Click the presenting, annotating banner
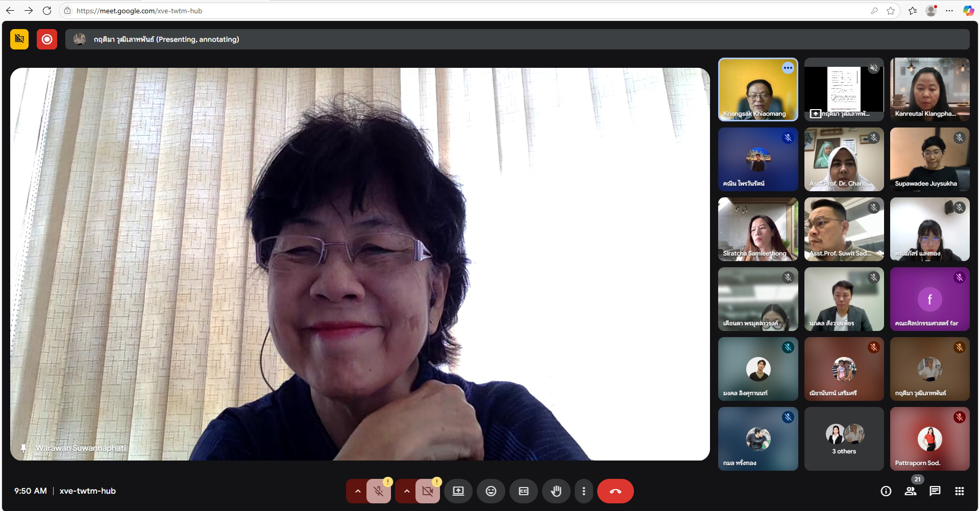 pyautogui.click(x=517, y=39)
